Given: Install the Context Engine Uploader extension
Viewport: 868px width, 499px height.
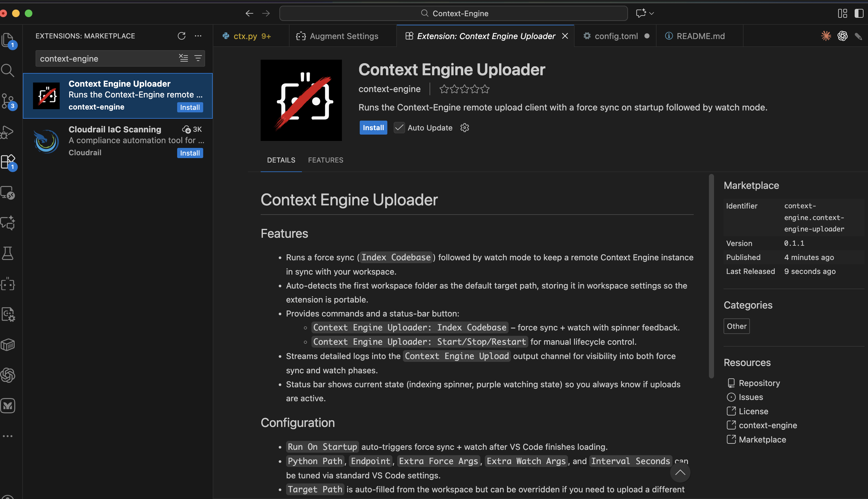Looking at the screenshot, I should [373, 128].
